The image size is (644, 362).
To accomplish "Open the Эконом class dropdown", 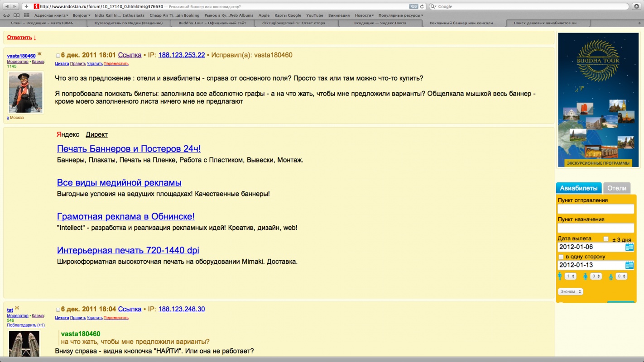I will coord(571,292).
